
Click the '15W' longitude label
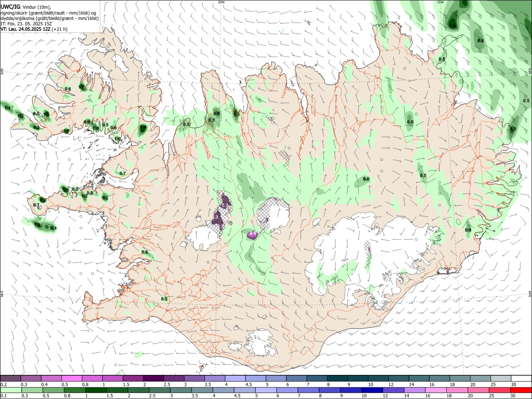point(440,2)
